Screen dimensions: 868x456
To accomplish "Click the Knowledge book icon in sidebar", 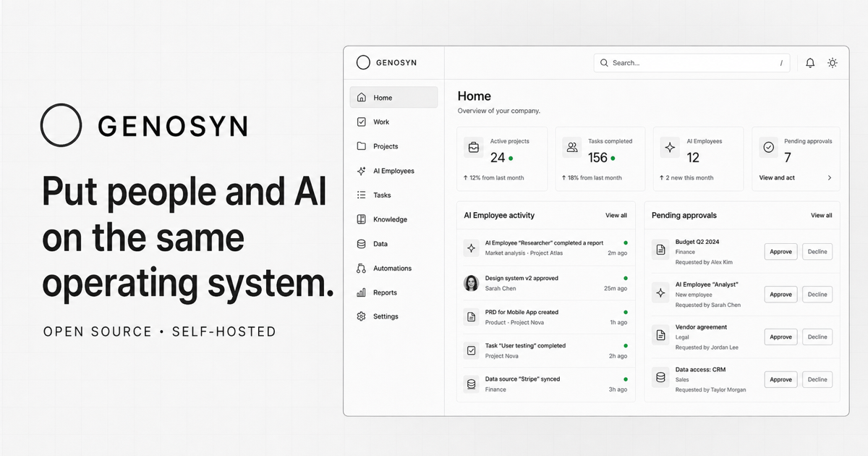I will tap(362, 219).
